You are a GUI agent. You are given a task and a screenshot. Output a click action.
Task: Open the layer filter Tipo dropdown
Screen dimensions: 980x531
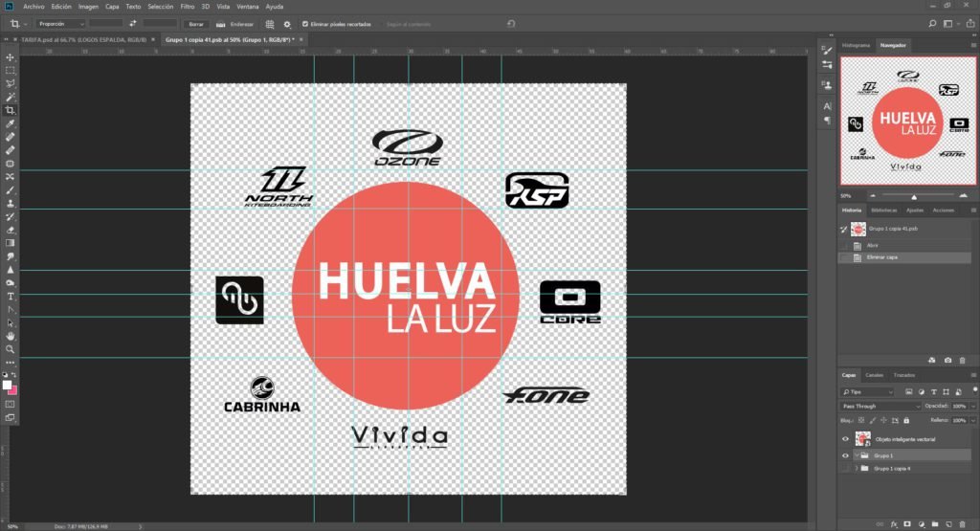(x=867, y=391)
